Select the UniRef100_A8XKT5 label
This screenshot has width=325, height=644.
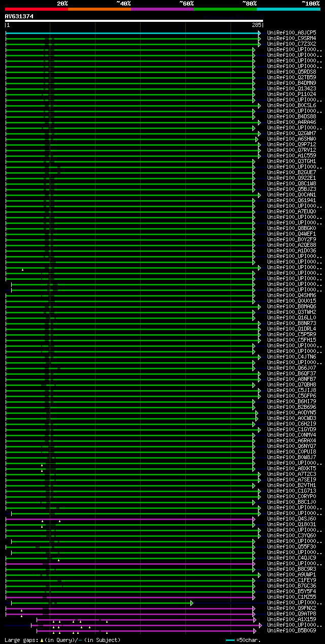click(x=291, y=468)
